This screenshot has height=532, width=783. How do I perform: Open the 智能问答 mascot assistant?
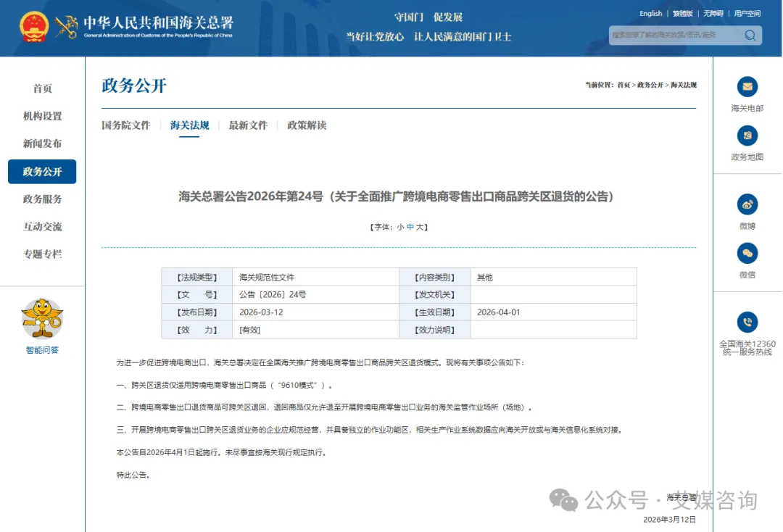pyautogui.click(x=41, y=319)
